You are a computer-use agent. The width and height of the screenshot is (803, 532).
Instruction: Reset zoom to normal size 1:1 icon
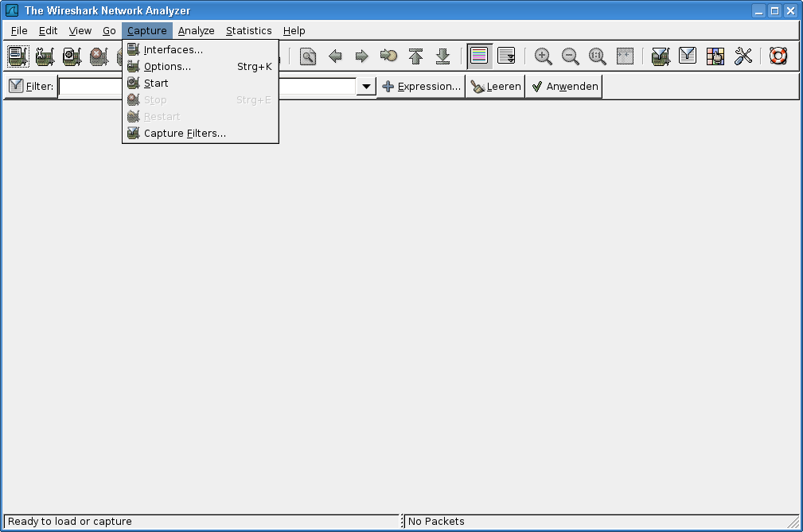point(598,56)
